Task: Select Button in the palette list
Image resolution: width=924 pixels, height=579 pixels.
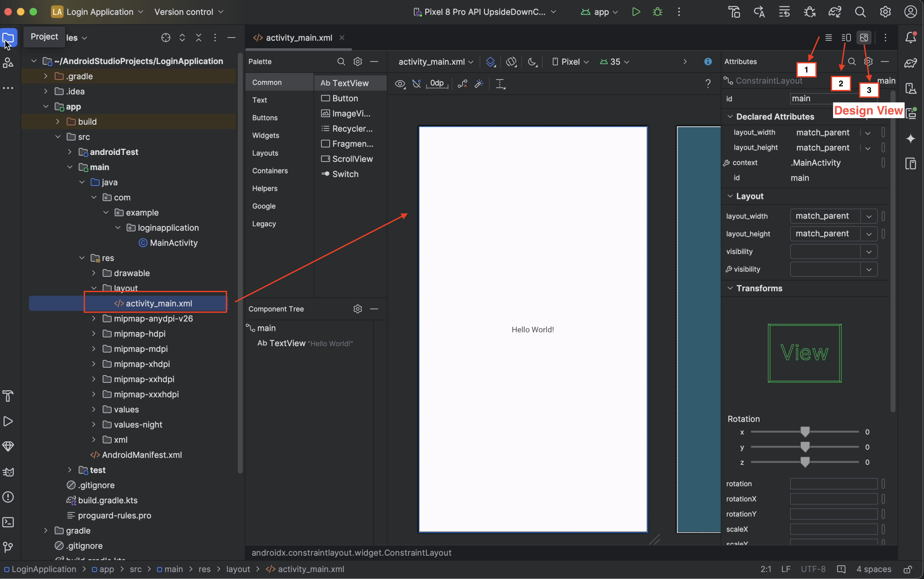Action: click(x=350, y=98)
